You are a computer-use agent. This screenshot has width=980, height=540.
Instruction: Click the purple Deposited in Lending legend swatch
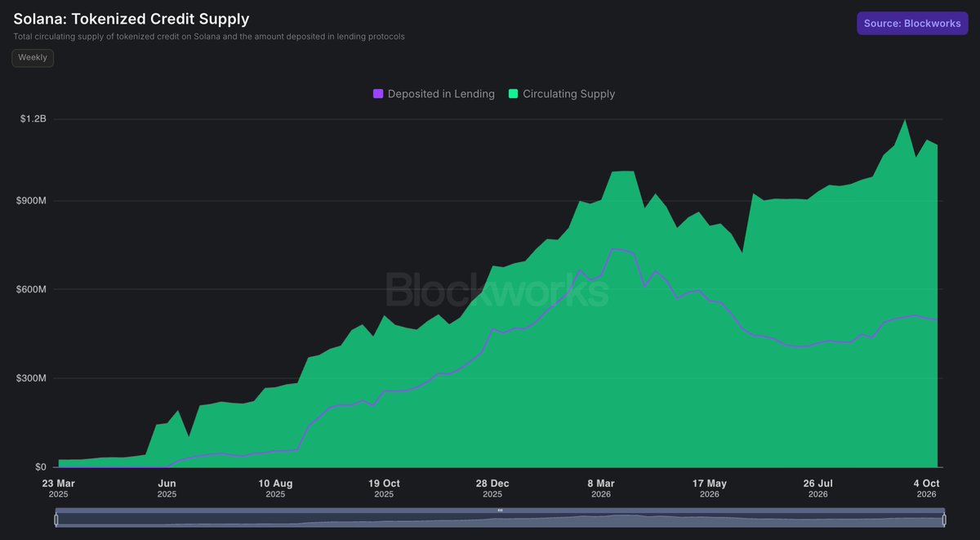(x=378, y=94)
